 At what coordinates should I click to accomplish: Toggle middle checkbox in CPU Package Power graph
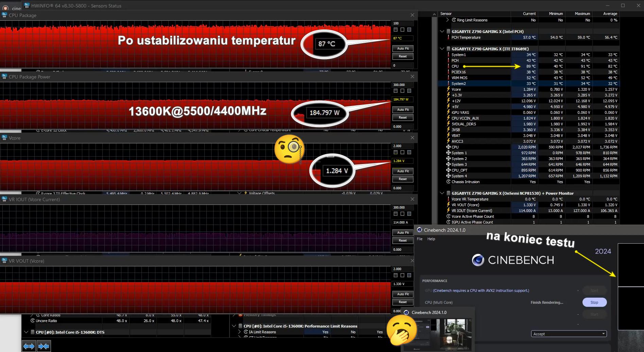coord(402,91)
